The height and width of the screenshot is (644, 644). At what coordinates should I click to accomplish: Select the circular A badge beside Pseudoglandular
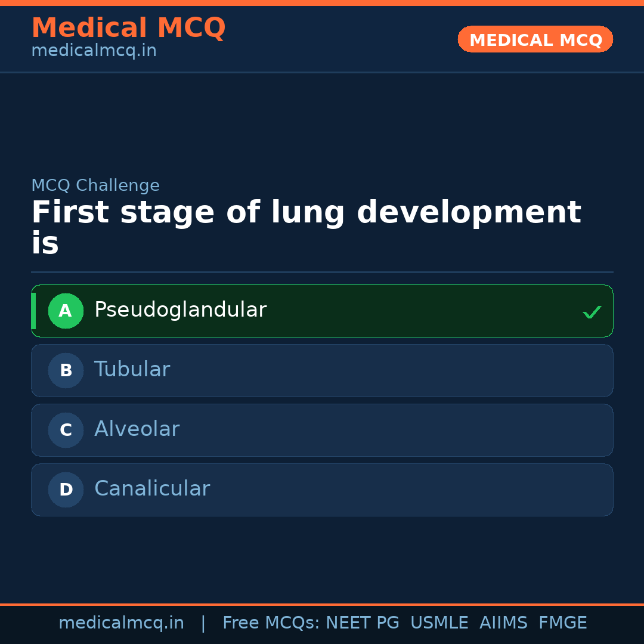pos(66,311)
